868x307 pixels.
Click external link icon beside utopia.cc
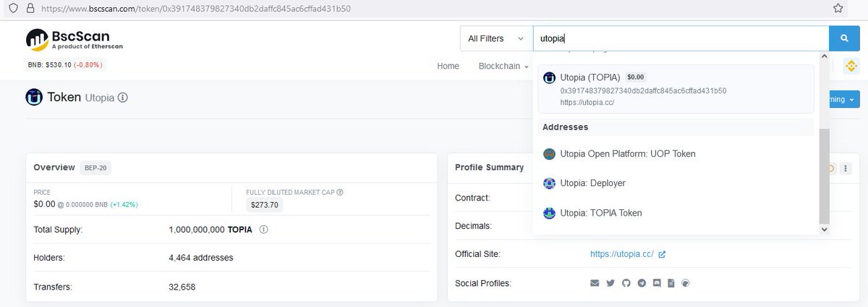coord(662,254)
